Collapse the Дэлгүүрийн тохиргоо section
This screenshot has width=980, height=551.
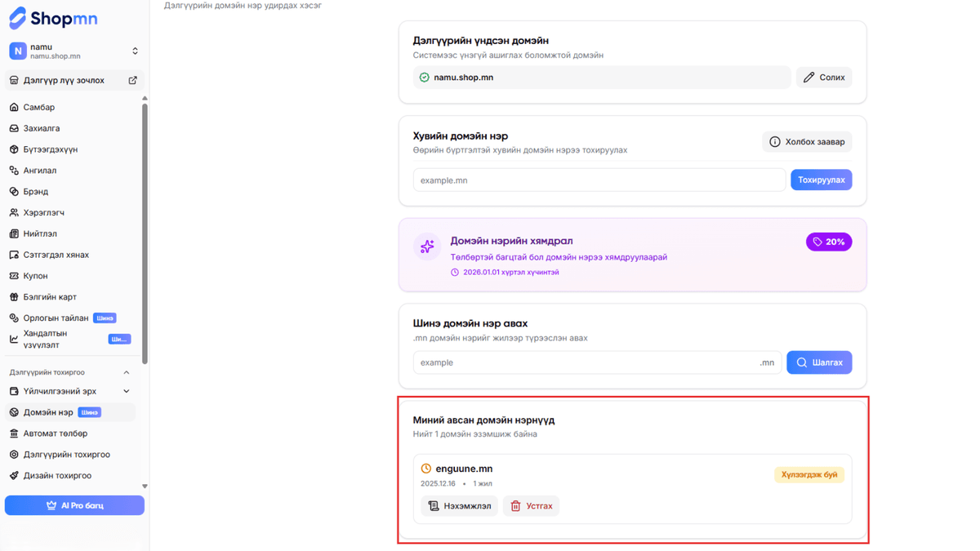coord(126,372)
